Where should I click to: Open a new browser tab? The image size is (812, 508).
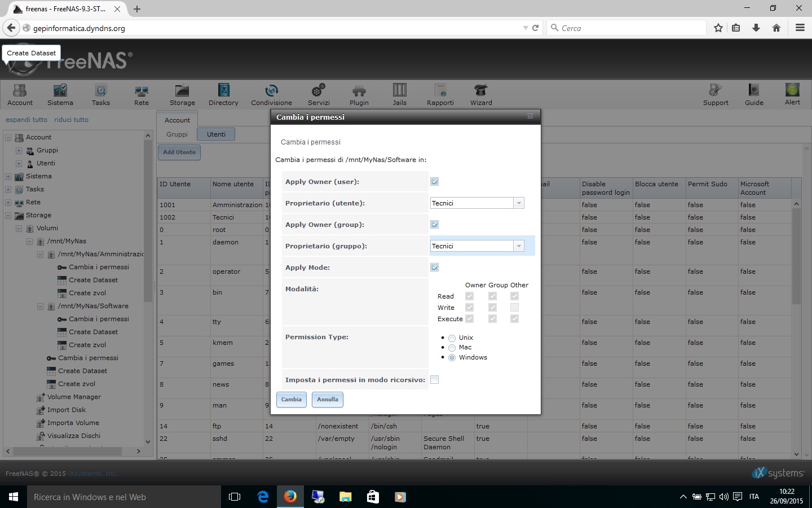[x=137, y=9]
